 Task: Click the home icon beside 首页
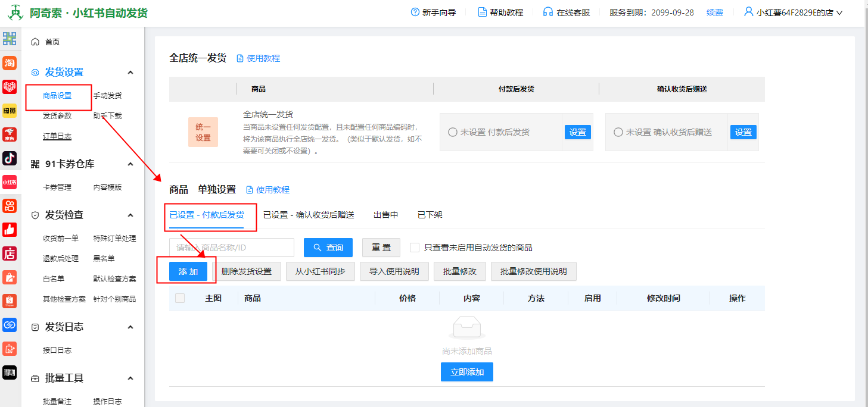[35, 42]
